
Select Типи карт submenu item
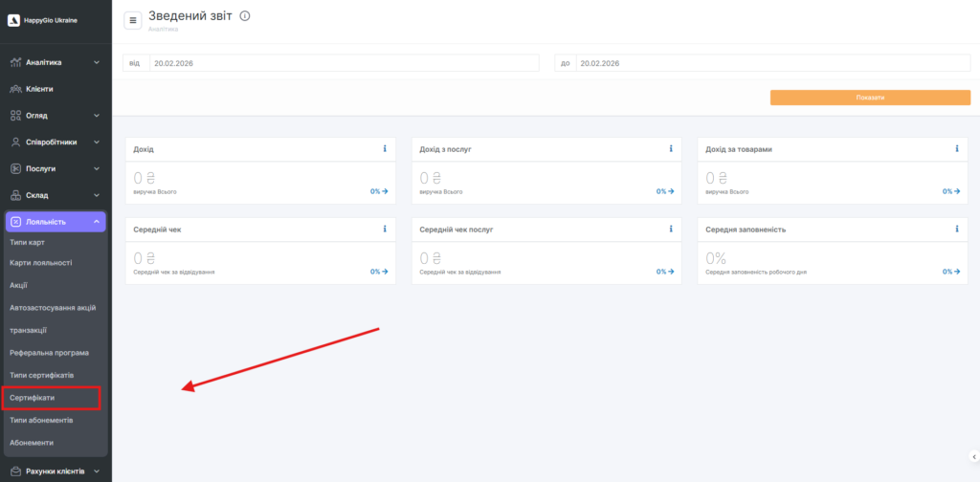click(27, 243)
